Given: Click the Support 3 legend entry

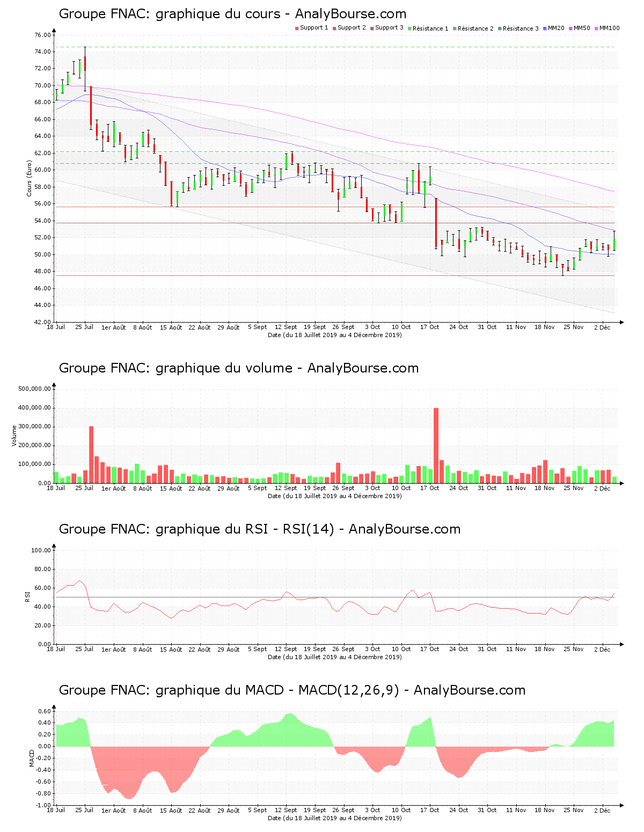Looking at the screenshot, I should pyautogui.click(x=386, y=28).
